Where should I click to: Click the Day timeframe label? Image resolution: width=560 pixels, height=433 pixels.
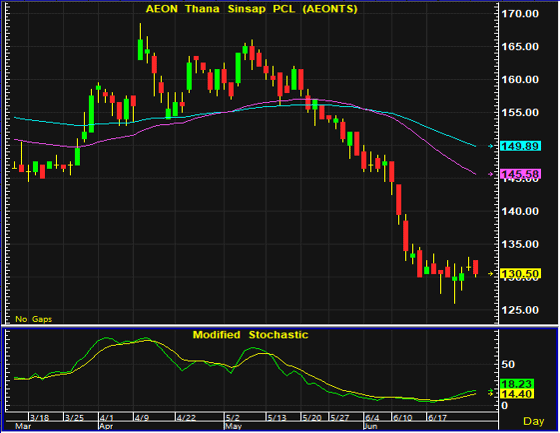[x=534, y=421]
